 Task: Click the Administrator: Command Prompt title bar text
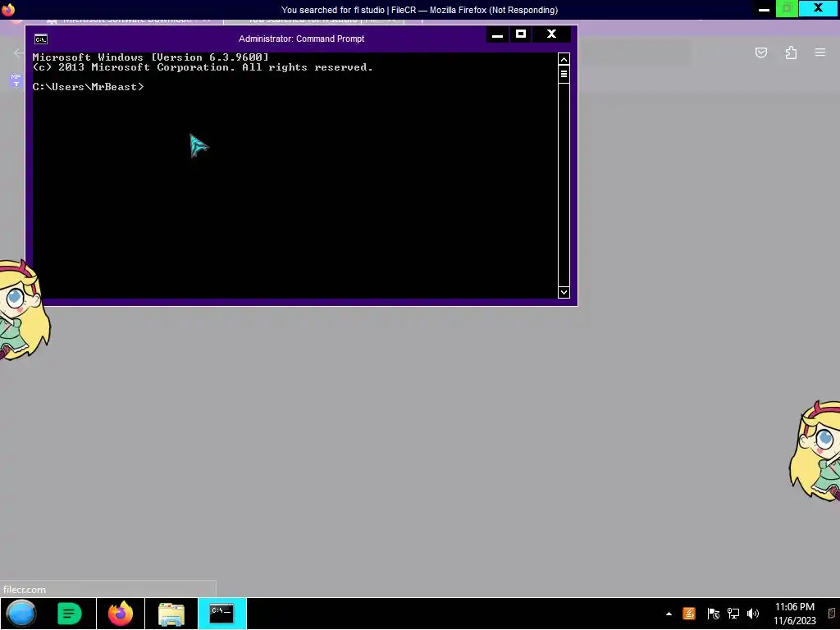tap(301, 39)
